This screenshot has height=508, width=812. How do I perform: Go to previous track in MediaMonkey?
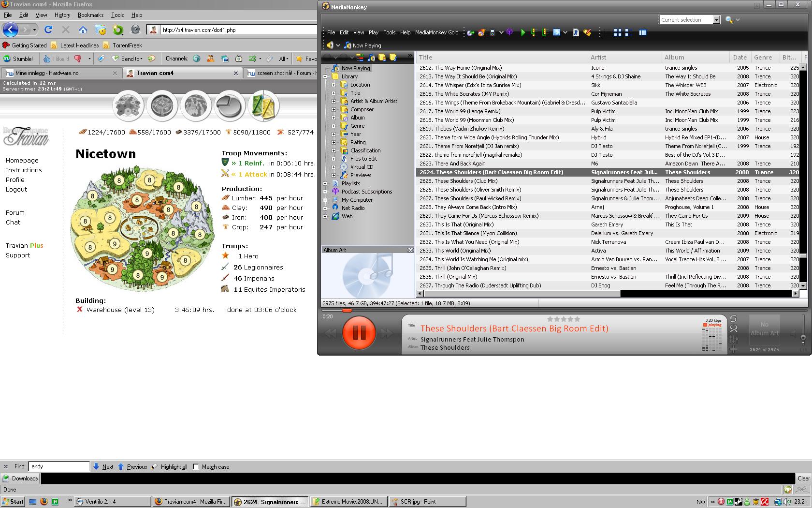coord(331,333)
